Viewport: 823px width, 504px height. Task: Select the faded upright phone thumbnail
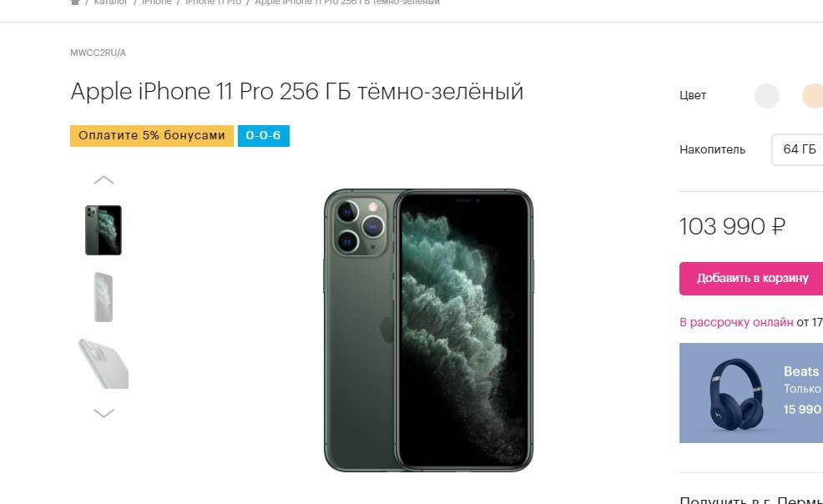tap(104, 297)
